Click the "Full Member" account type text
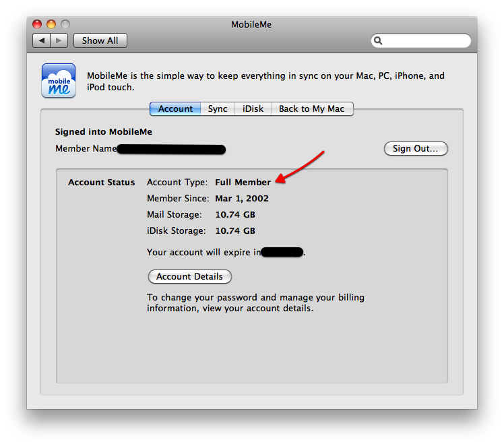This screenshot has width=504, height=446. coord(243,182)
